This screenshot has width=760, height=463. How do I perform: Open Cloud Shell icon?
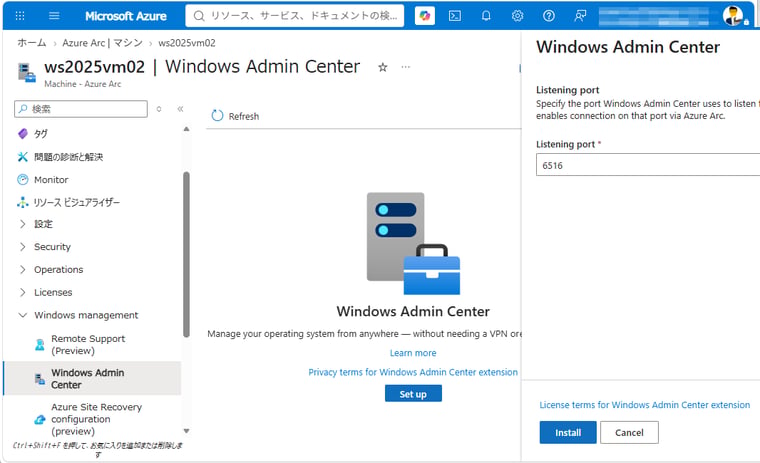[455, 16]
